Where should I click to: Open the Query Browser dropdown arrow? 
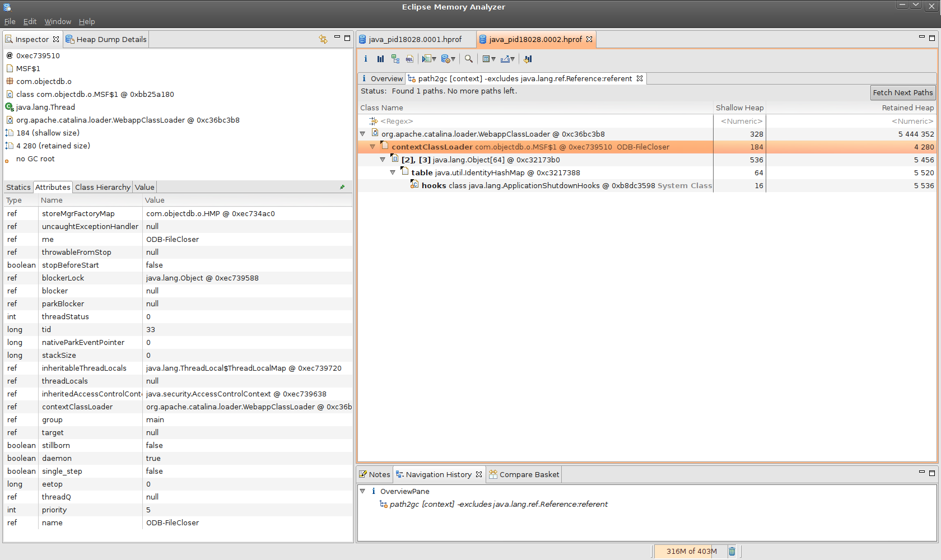453,59
